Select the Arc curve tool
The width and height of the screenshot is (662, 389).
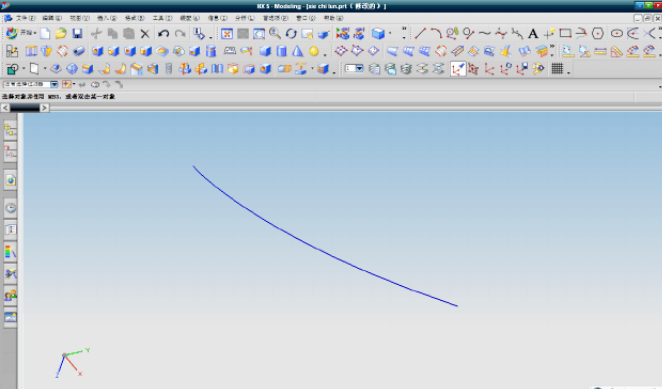[436, 33]
